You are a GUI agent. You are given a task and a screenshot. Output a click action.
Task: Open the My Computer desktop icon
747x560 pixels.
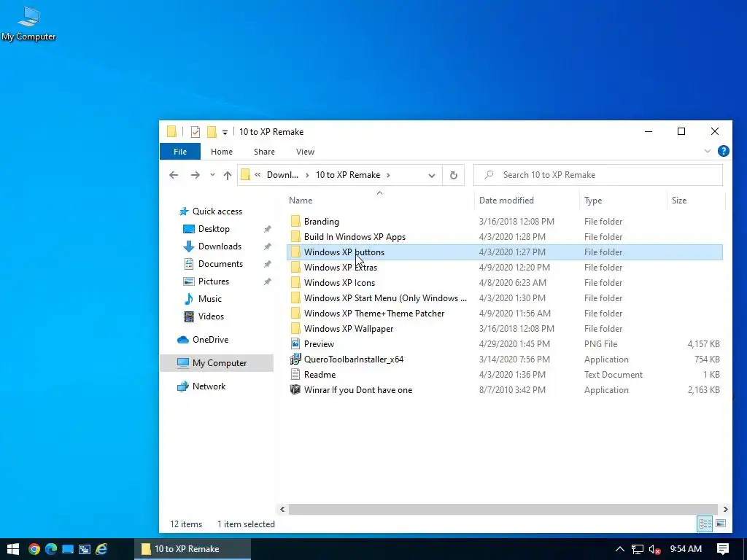[x=28, y=24]
